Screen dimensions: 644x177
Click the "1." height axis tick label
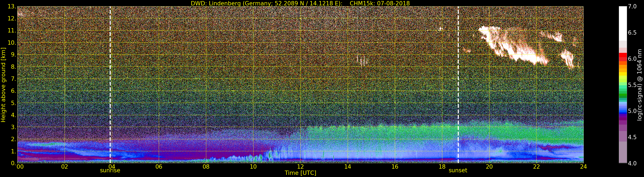tap(13, 151)
